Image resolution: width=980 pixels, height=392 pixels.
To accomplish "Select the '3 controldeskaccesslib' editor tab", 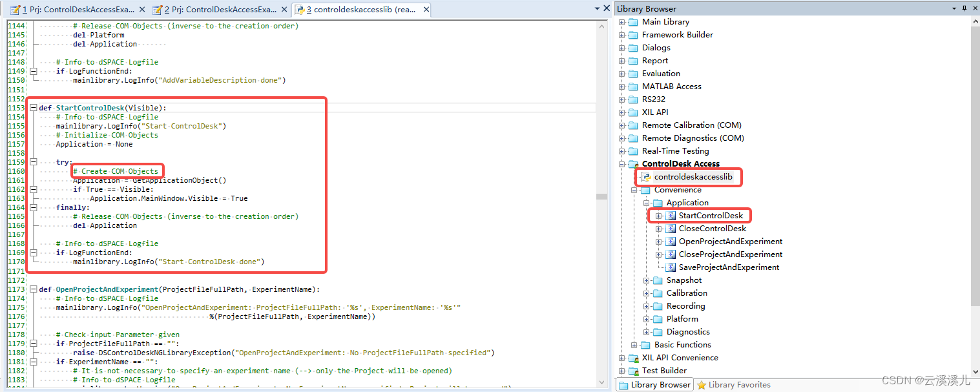I will click(361, 10).
